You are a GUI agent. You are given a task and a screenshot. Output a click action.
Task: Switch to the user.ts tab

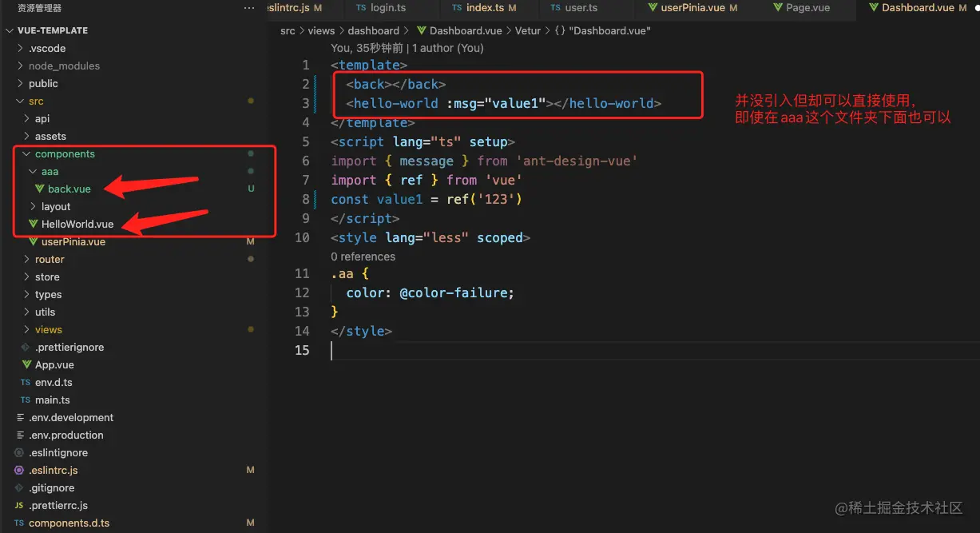[x=581, y=7]
